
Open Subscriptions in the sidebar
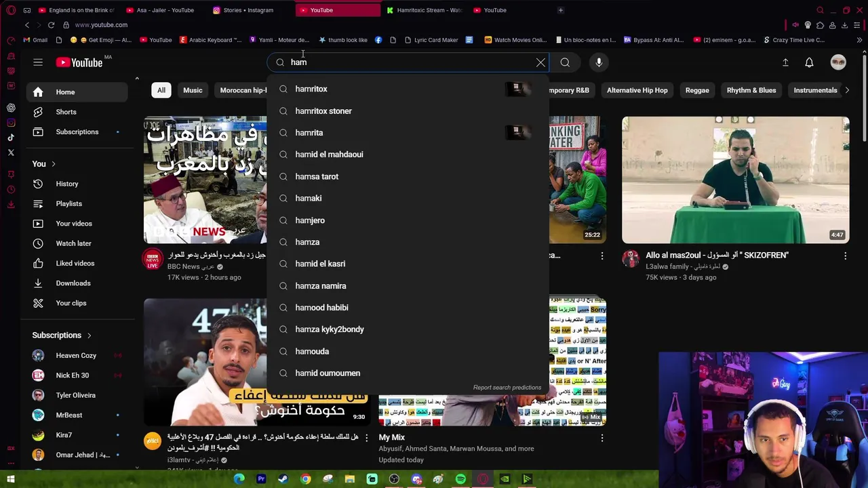click(77, 131)
